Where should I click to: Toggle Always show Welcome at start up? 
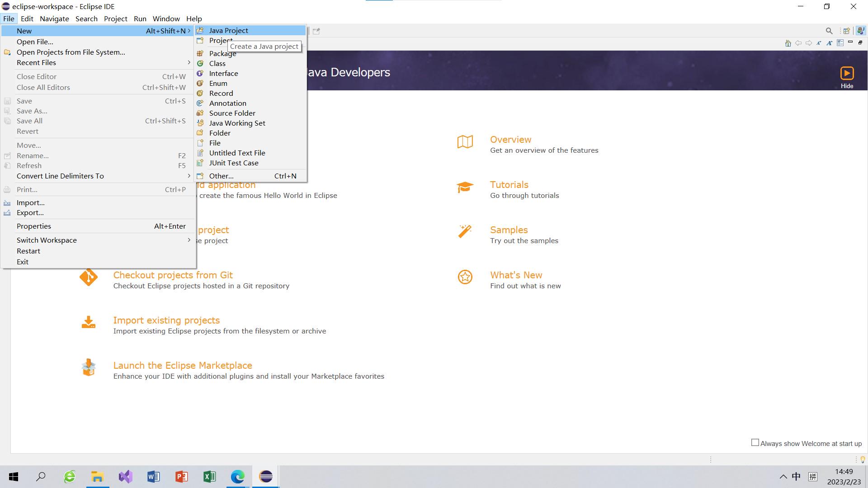[755, 443]
